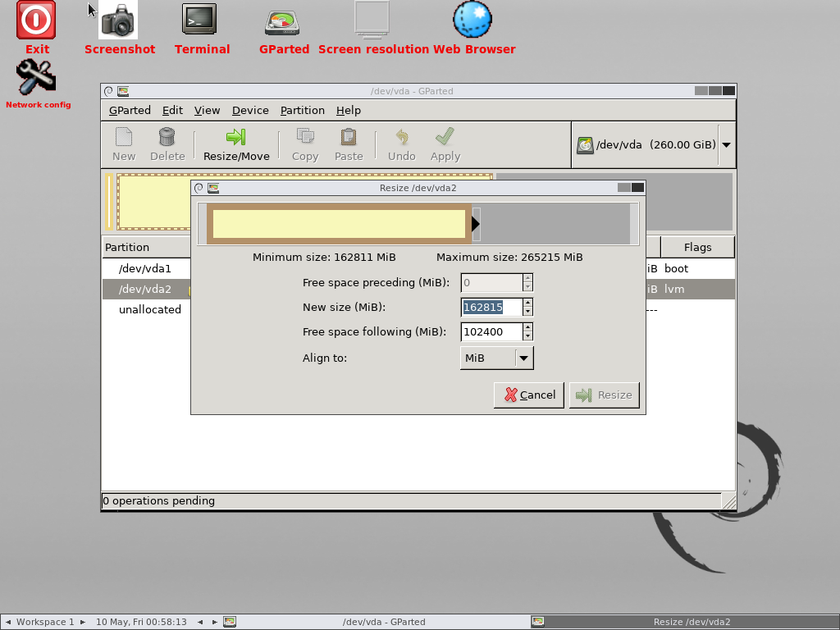840x630 pixels.
Task: Click the red Exit power icon
Action: click(x=36, y=20)
